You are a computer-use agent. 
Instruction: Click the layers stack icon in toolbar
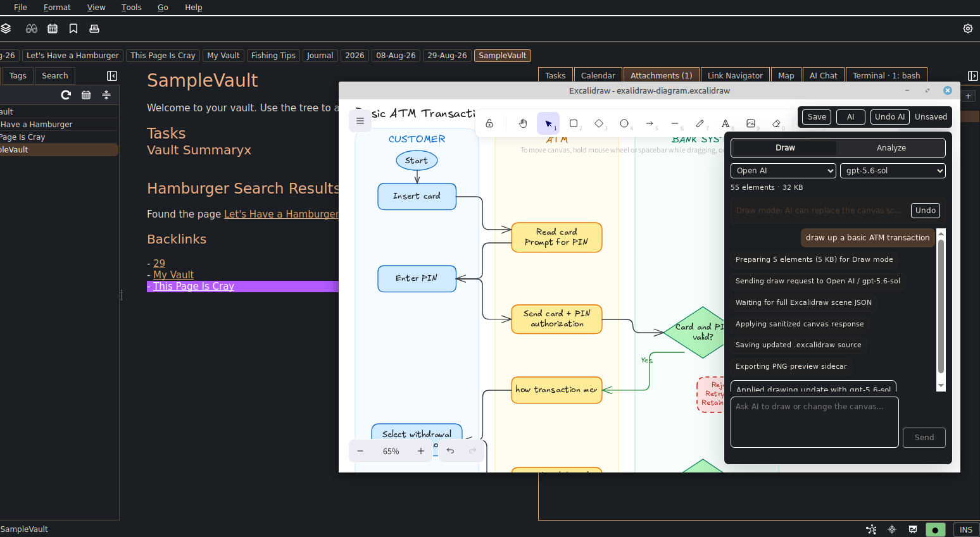6,28
